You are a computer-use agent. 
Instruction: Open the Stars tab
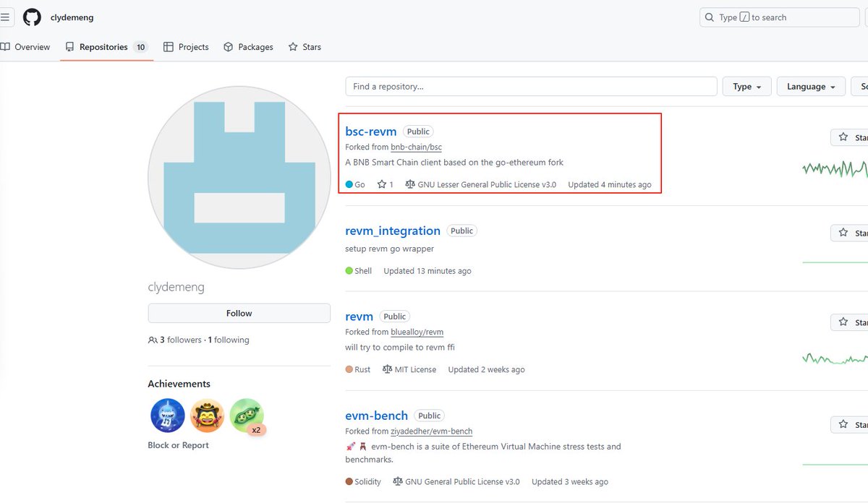coord(305,47)
